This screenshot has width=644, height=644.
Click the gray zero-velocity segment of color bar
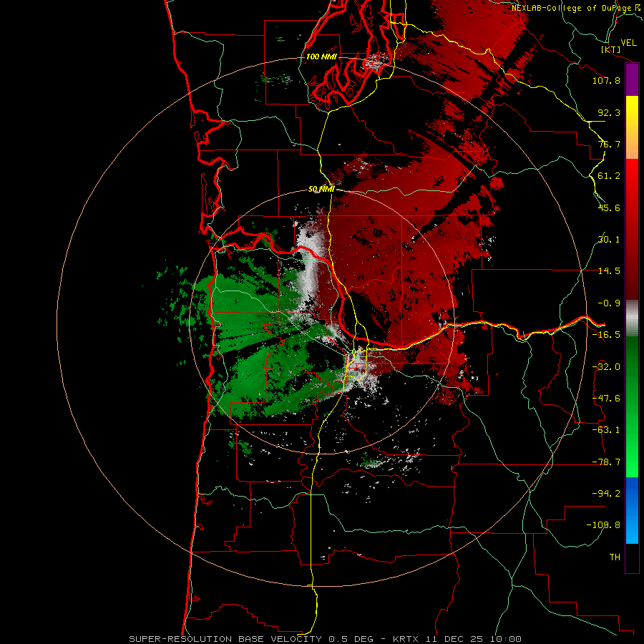pyautogui.click(x=632, y=318)
